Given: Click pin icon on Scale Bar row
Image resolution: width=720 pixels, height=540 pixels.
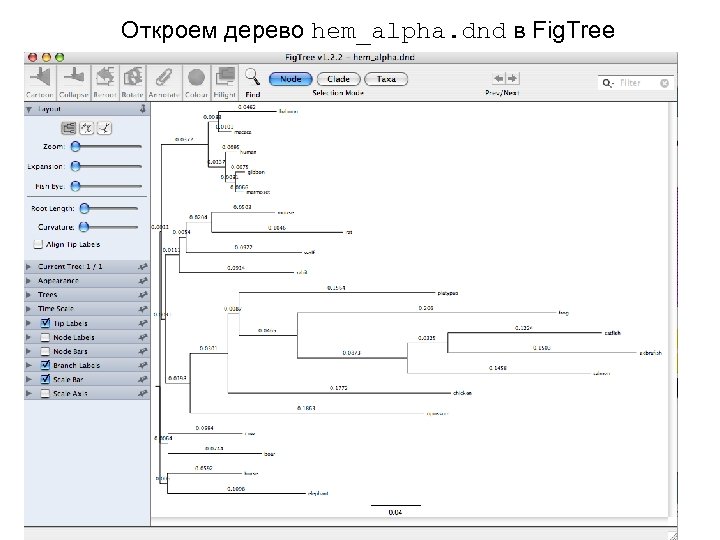Looking at the screenshot, I should tap(143, 379).
